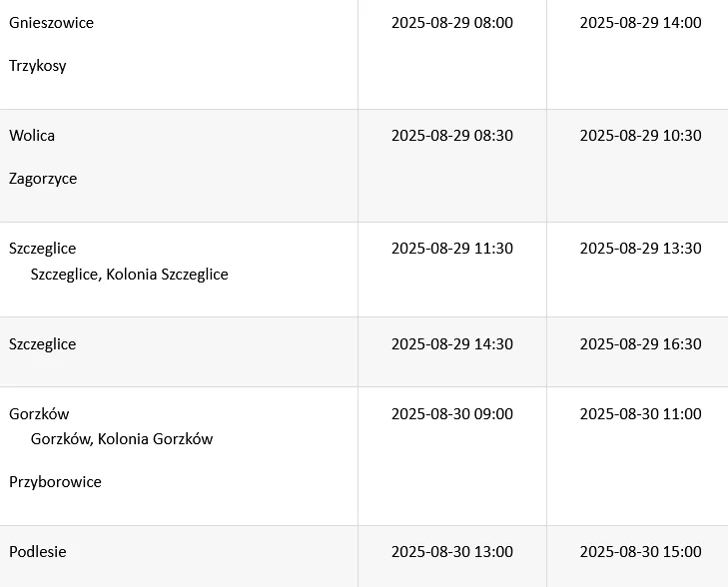Select the Gorzków locality entry

tap(39, 414)
